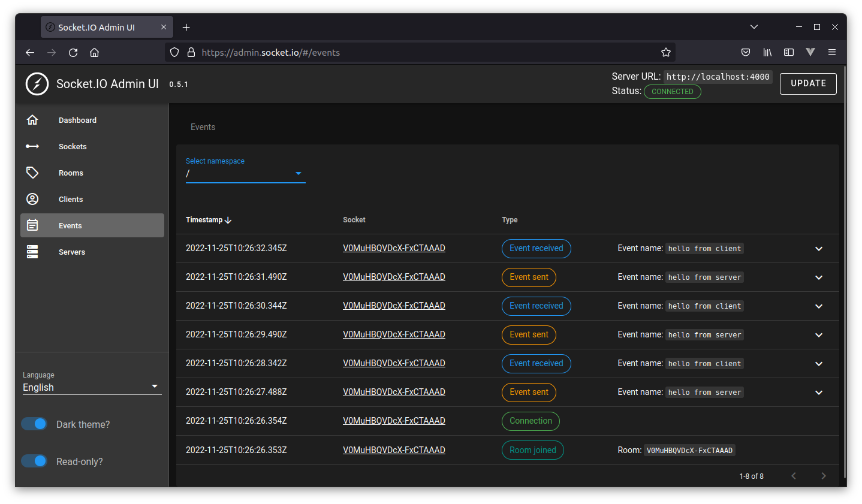Image resolution: width=862 pixels, height=504 pixels.
Task: Click the Clients user icon
Action: [32, 199]
